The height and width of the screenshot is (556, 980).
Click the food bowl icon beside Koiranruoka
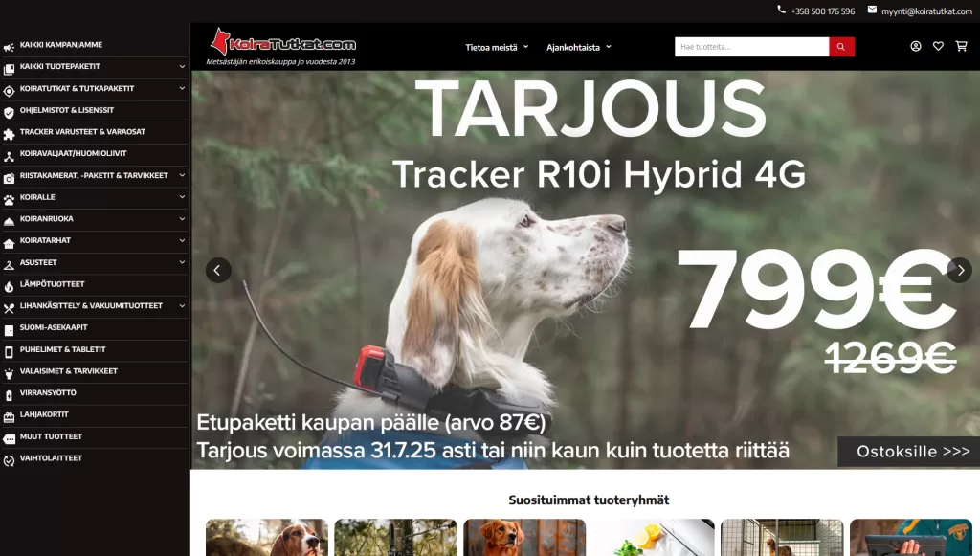pos(9,222)
